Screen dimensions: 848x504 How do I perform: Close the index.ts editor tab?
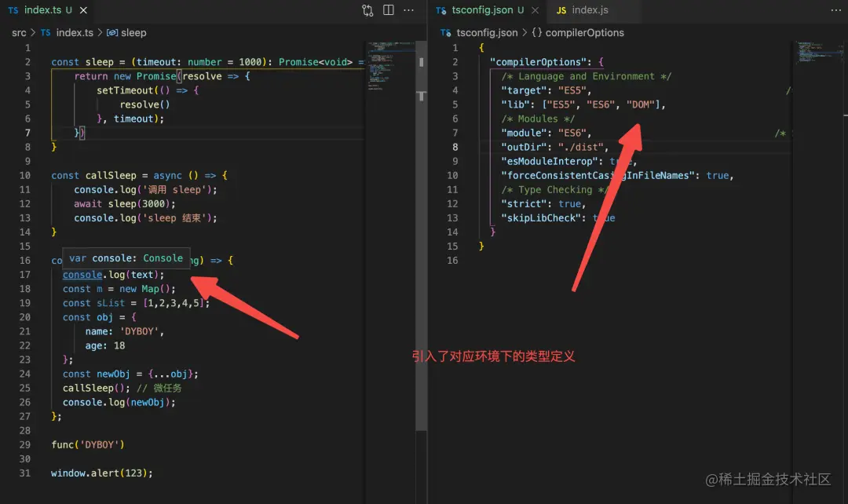click(x=83, y=10)
